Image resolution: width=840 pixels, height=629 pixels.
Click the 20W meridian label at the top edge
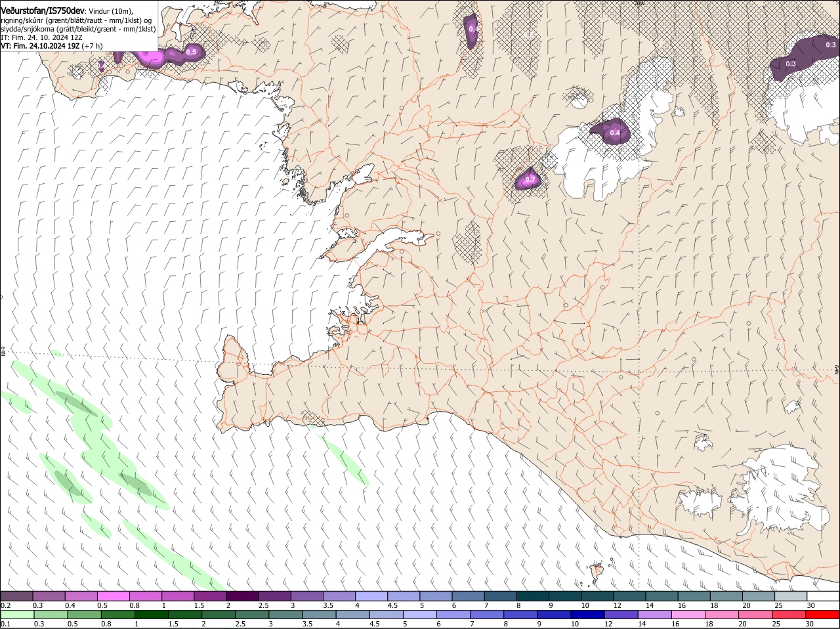(x=640, y=3)
